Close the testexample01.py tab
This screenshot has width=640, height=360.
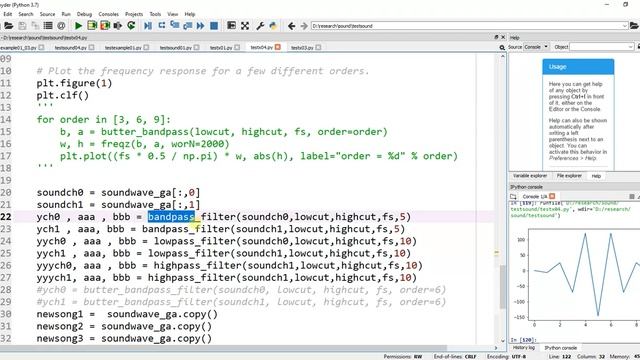(x=146, y=47)
